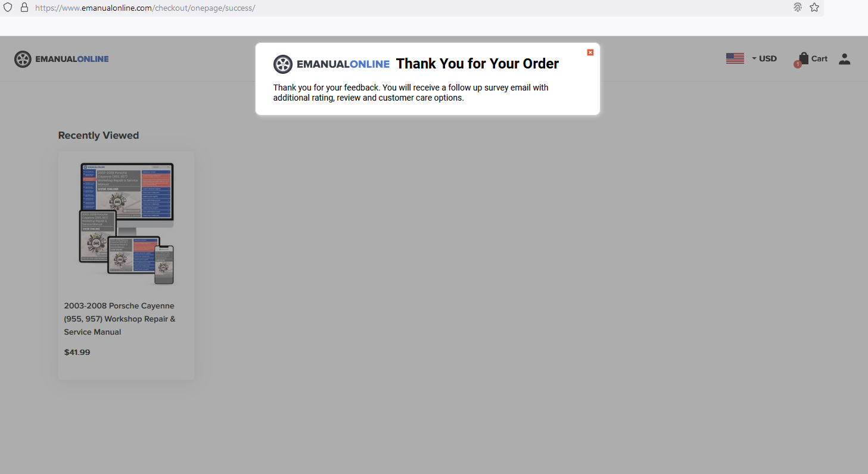Click the red cart item count badge
The image size is (868, 474).
click(798, 64)
